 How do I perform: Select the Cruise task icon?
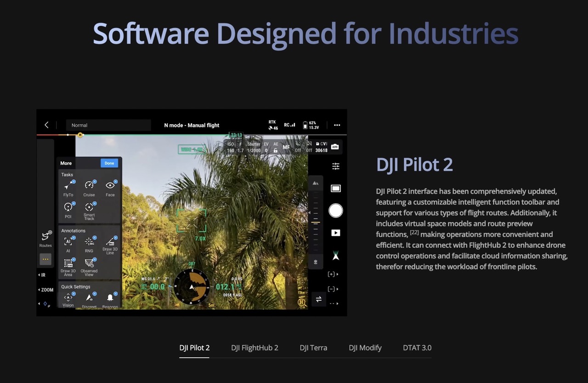(89, 185)
